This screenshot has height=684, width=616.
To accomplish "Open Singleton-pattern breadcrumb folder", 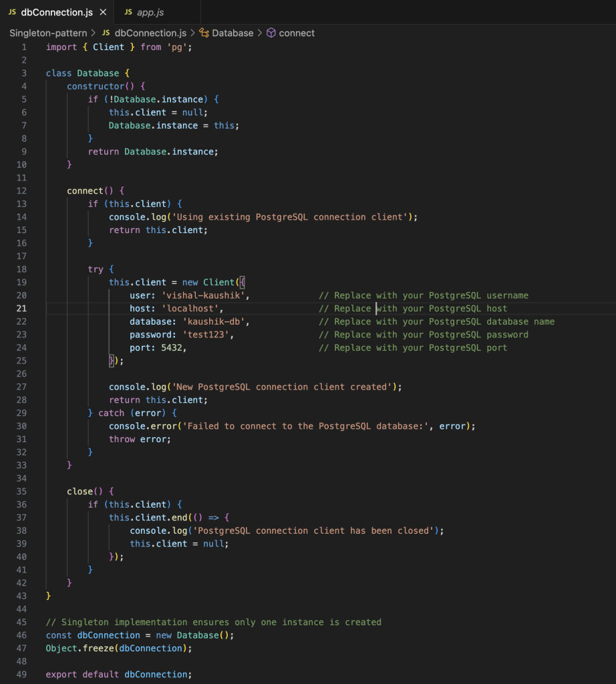I will (48, 33).
